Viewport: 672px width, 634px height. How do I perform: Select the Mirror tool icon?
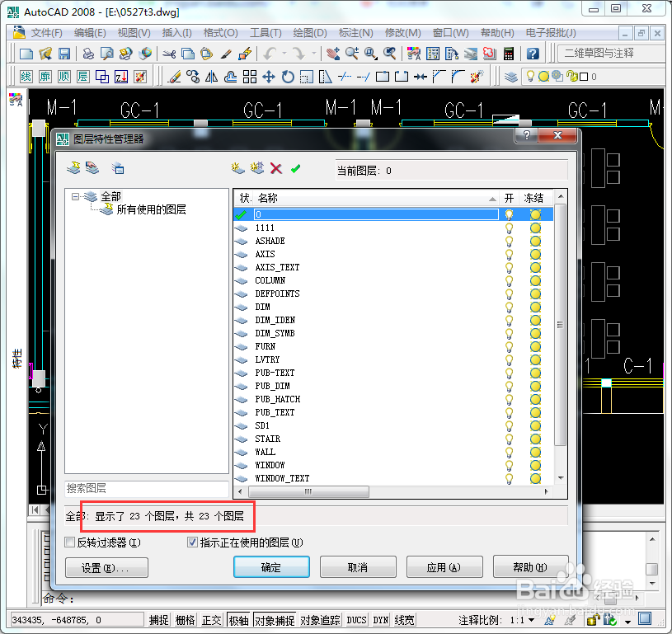coord(212,77)
